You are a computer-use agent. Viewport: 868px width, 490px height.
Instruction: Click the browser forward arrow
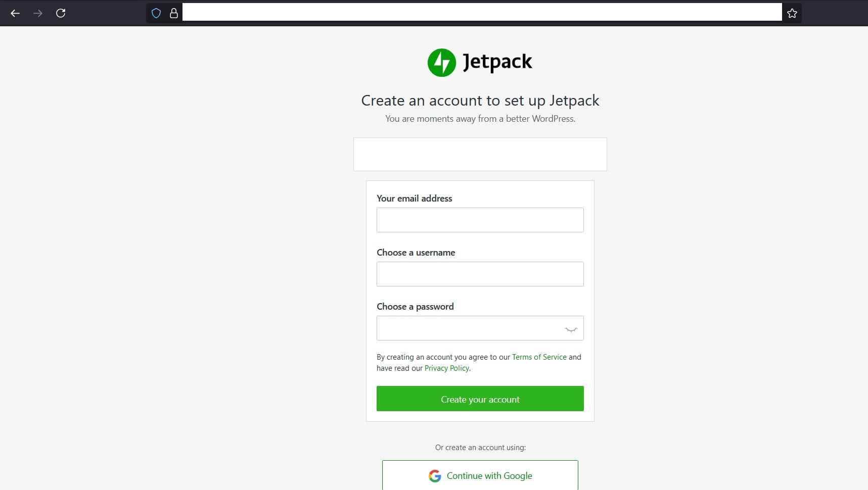pos(38,13)
